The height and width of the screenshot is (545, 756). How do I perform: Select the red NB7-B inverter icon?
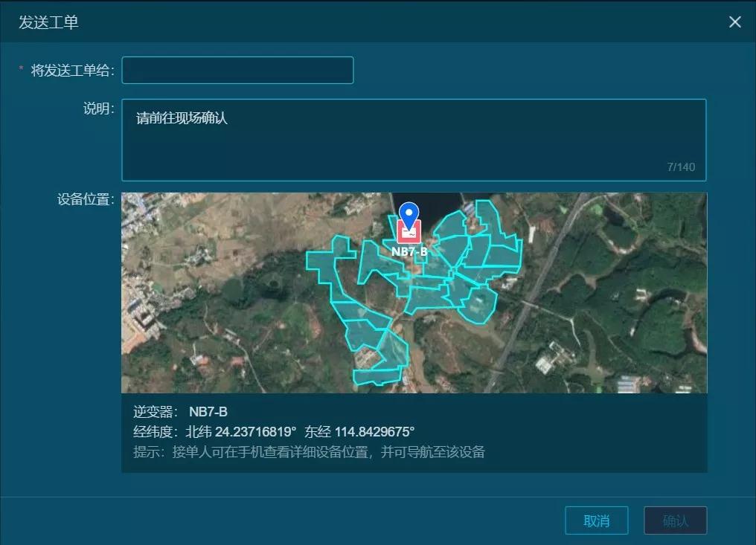409,233
